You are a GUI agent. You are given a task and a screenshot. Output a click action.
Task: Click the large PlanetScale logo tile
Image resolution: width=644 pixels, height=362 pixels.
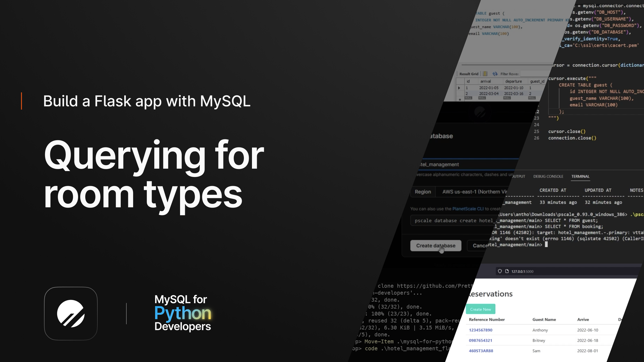pyautogui.click(x=71, y=313)
